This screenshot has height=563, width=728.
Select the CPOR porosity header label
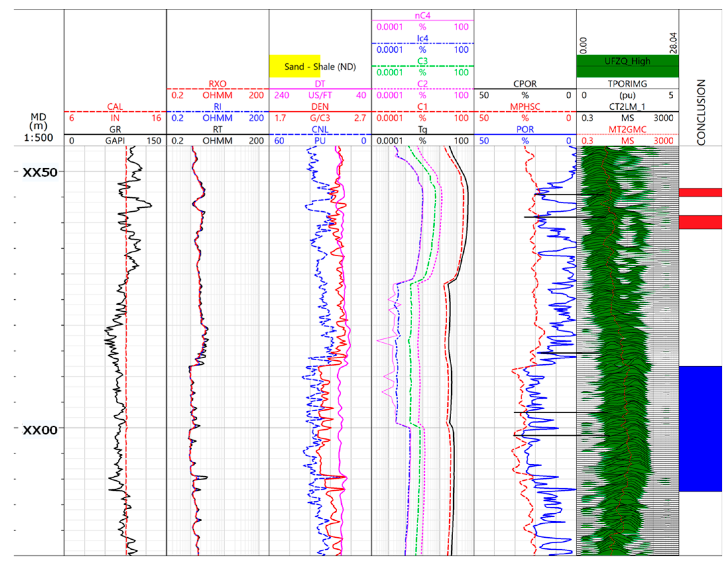(525, 84)
